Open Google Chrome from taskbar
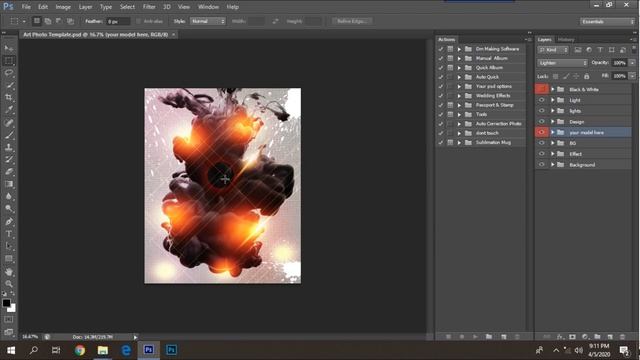 (x=80, y=350)
